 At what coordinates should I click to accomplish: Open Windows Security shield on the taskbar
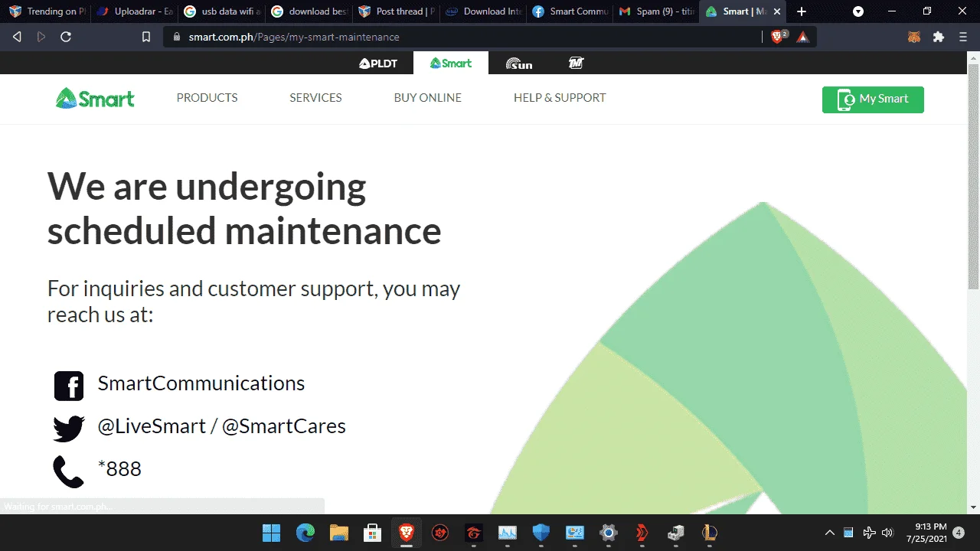[x=541, y=533]
